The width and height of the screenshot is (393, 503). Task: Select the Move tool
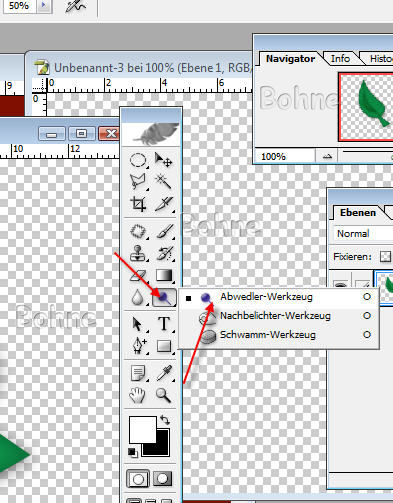pos(163,160)
